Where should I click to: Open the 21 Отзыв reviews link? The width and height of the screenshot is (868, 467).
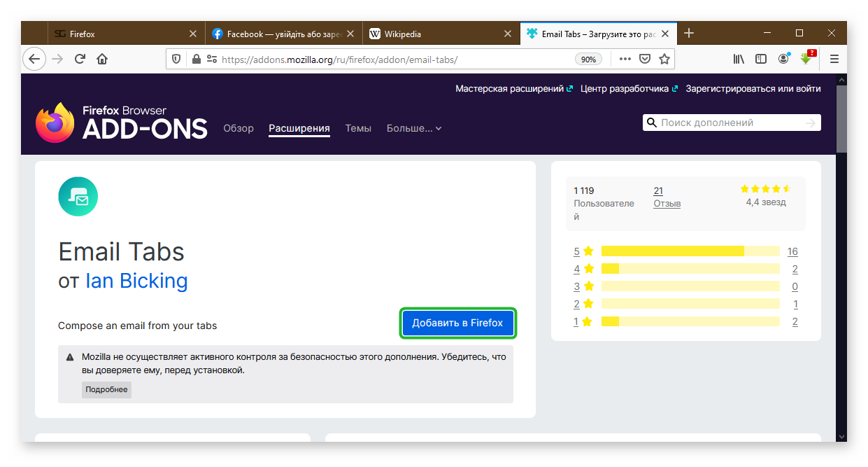point(667,197)
